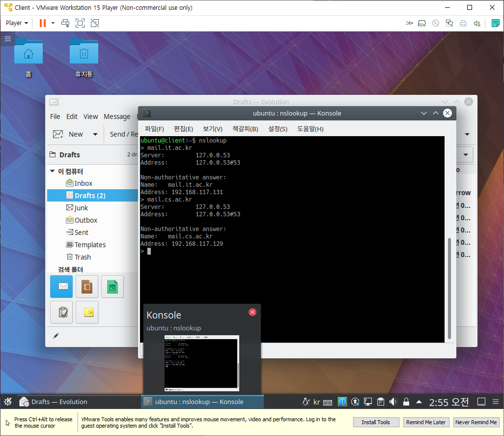Image resolution: width=504 pixels, height=436 pixels.
Task: Open the trash desktop icon
Action: point(84,52)
